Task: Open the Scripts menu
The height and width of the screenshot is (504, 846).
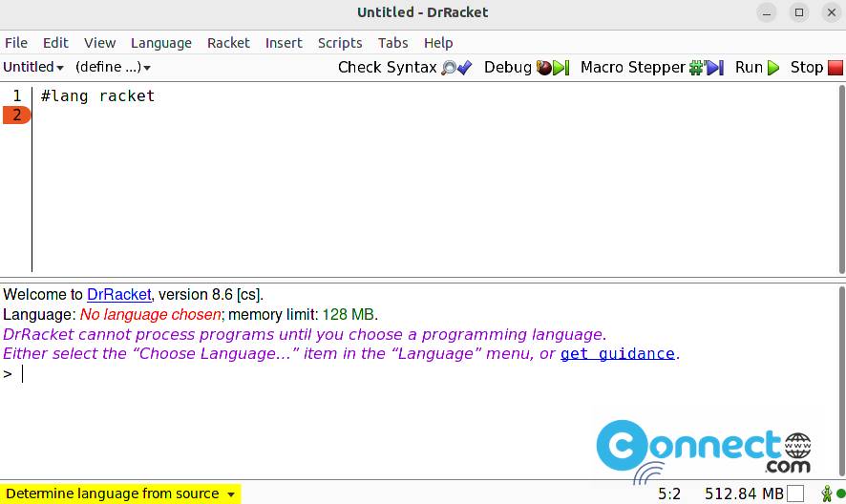Action: pyautogui.click(x=340, y=43)
